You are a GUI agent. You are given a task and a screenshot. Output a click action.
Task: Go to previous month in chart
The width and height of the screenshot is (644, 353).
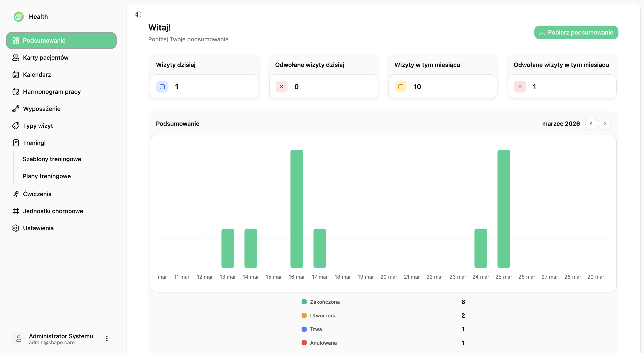(x=591, y=124)
